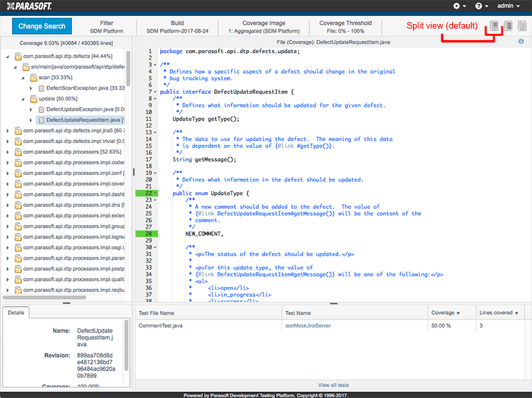The width and height of the screenshot is (532, 398).
Task: Click the Test Name column header
Action: [x=354, y=313]
